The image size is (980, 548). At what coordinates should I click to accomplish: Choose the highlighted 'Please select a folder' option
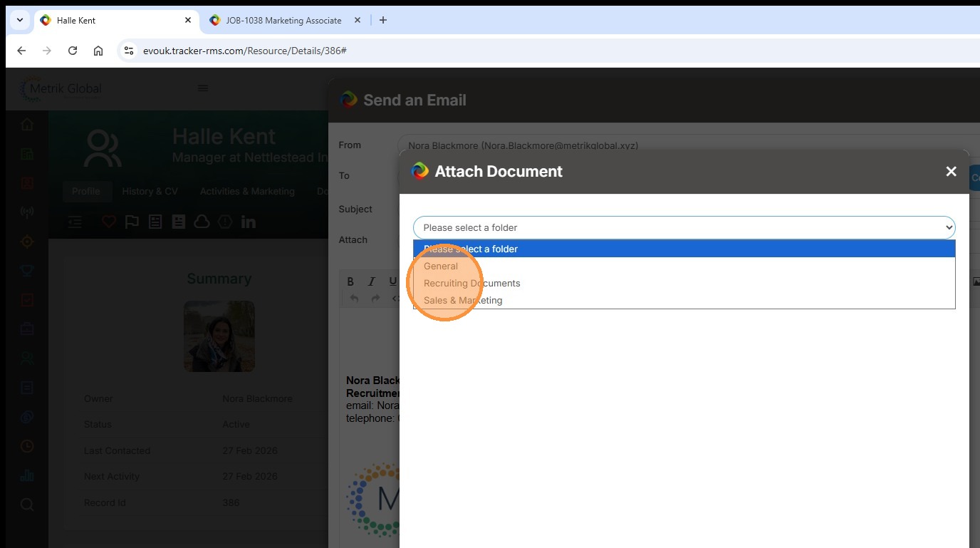point(684,249)
